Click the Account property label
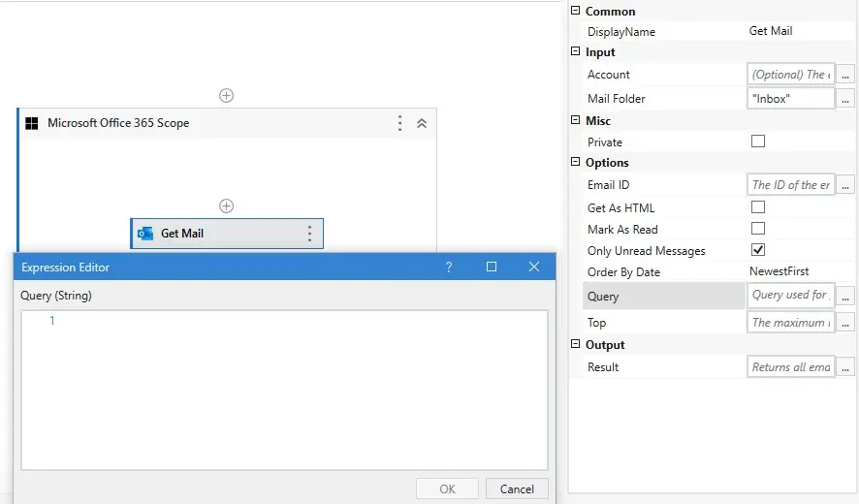This screenshot has width=859, height=504. tap(608, 75)
